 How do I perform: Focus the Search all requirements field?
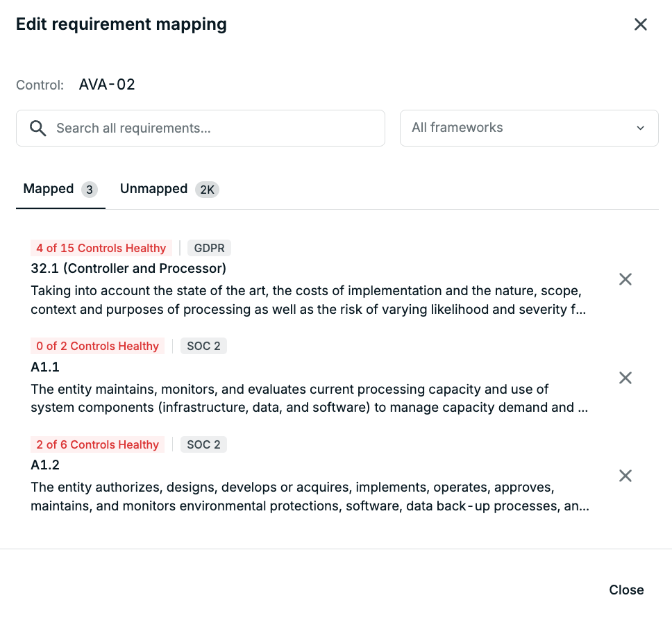201,128
